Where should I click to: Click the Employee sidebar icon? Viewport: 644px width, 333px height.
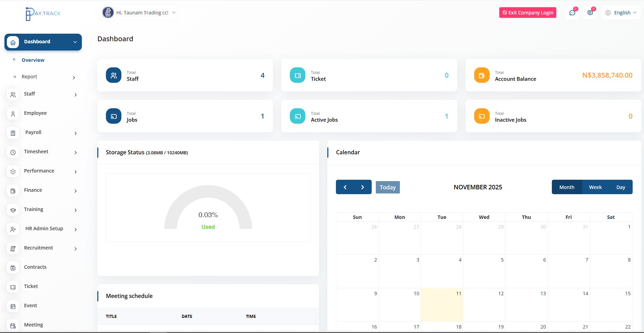click(x=13, y=113)
